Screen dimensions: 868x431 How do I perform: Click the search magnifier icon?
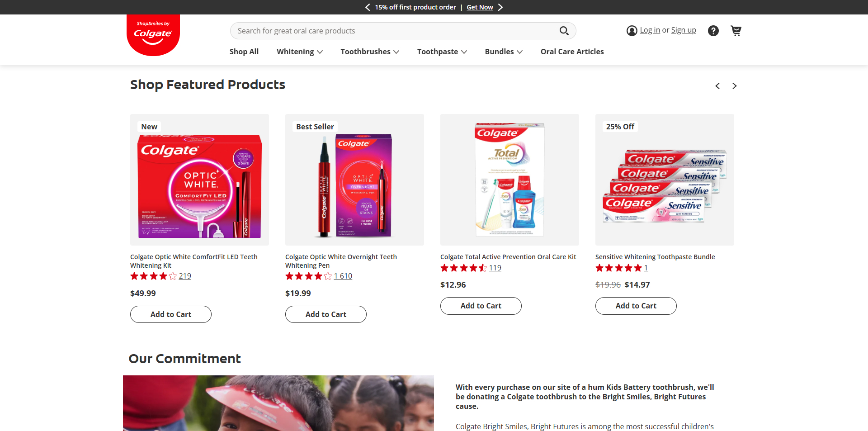(x=564, y=31)
